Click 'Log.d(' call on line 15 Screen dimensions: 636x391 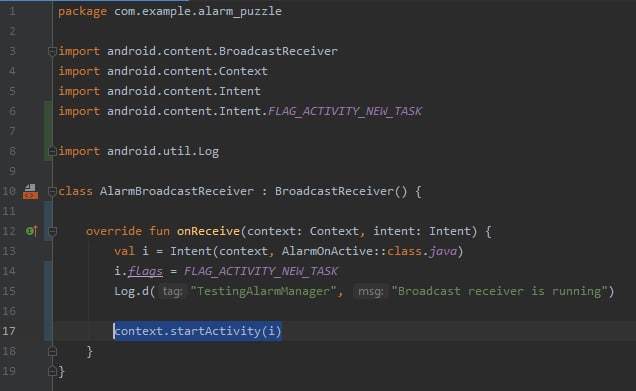135,291
